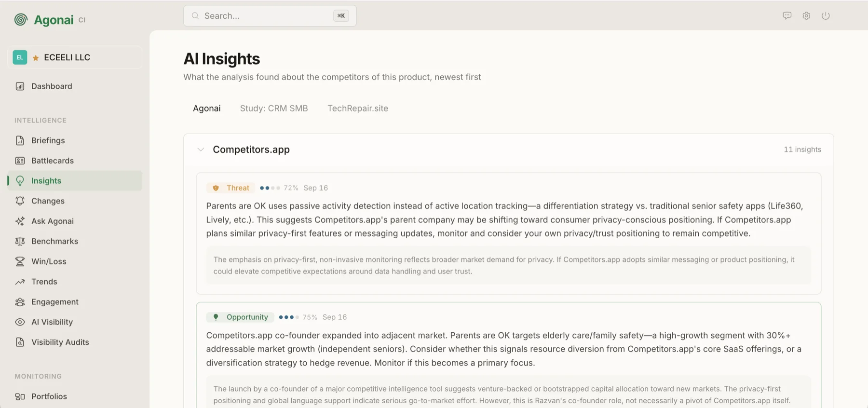Screen dimensions: 868x408
Task: Click the AI Visibility eye icon
Action: pos(20,322)
